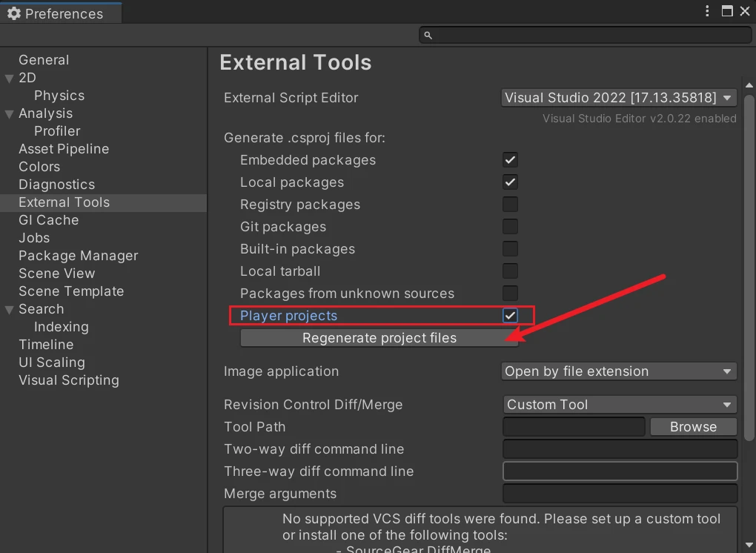Image resolution: width=756 pixels, height=553 pixels.
Task: Click the External Script Editor label
Action: 291,98
